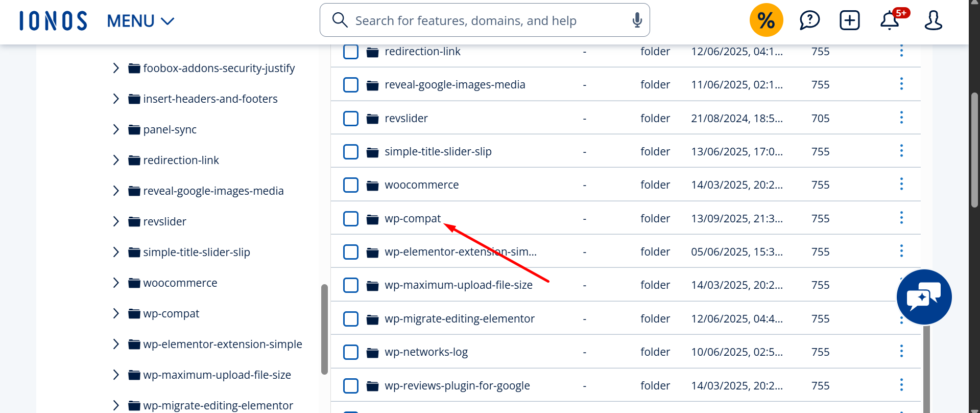980x413 pixels.
Task: Expand wp-elementor-extension-simple in tree
Action: [x=116, y=344]
